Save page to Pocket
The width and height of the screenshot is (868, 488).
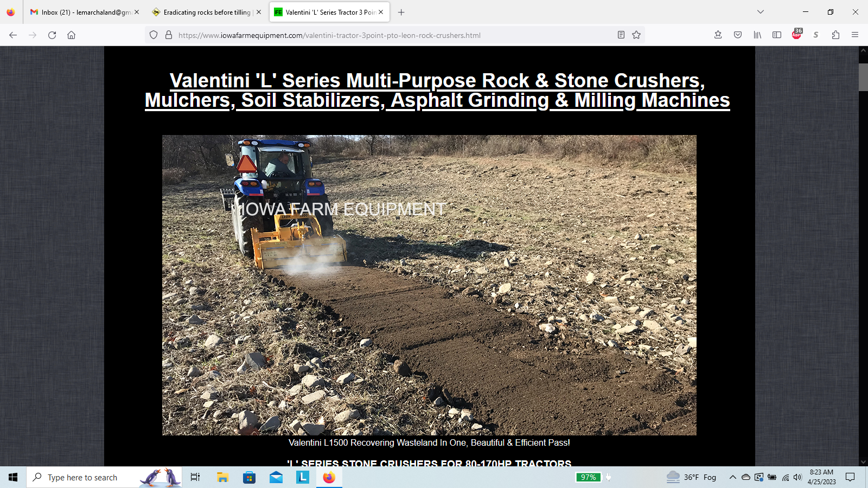[x=738, y=35]
